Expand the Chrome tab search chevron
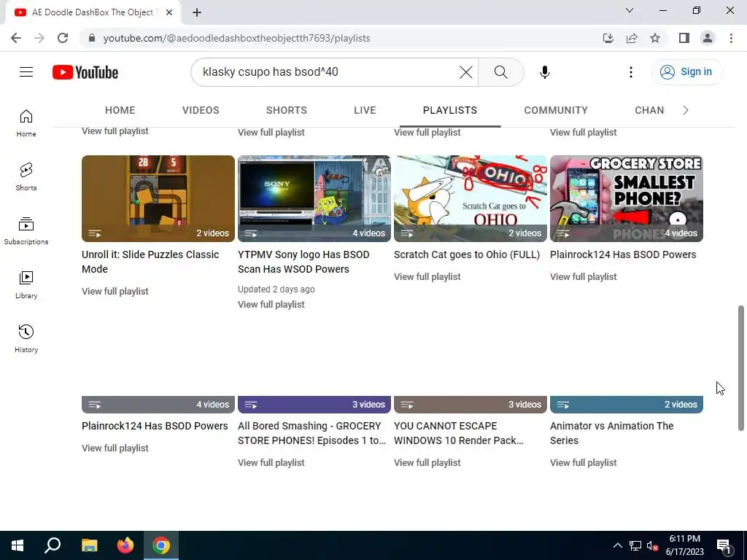 click(630, 10)
